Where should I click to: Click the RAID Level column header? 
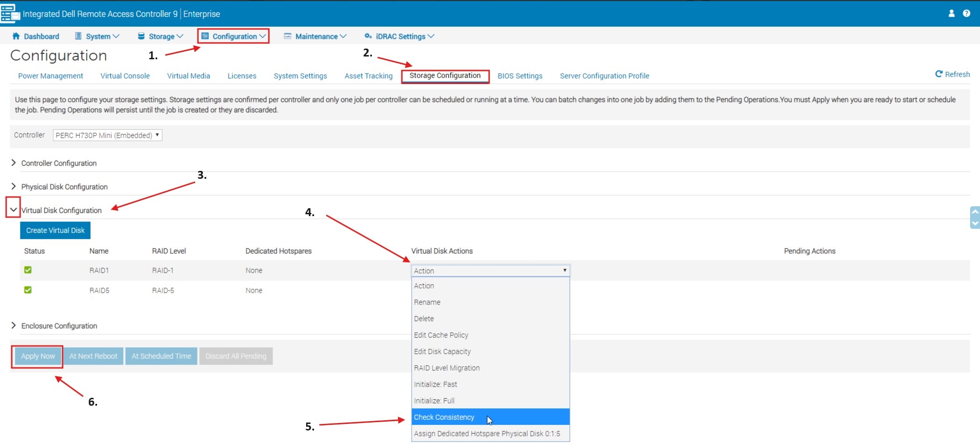169,251
